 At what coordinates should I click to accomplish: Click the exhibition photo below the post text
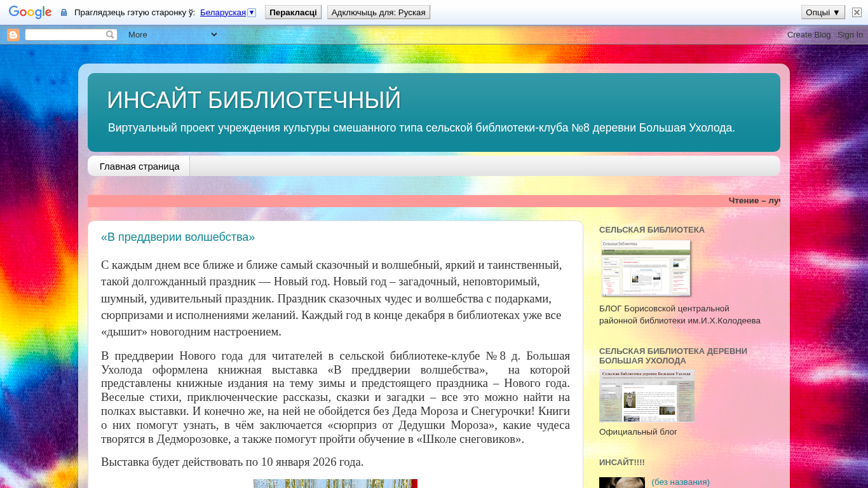pos(336,484)
